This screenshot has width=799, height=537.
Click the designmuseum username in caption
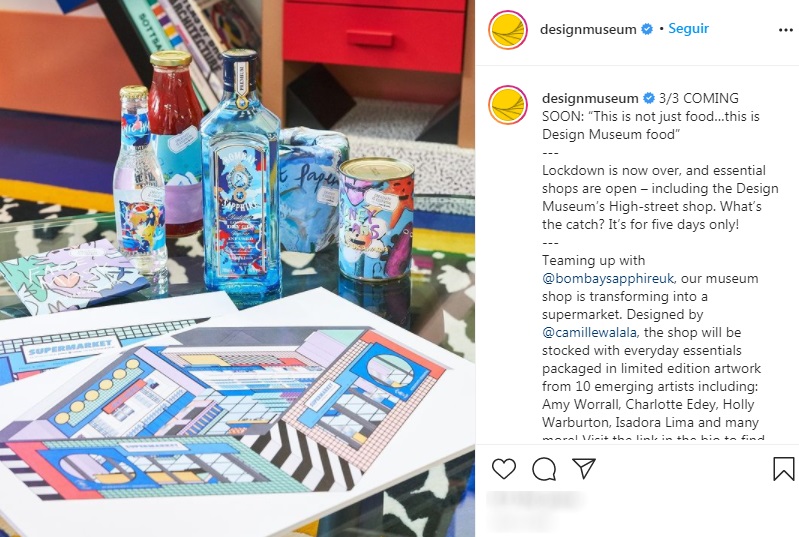590,98
